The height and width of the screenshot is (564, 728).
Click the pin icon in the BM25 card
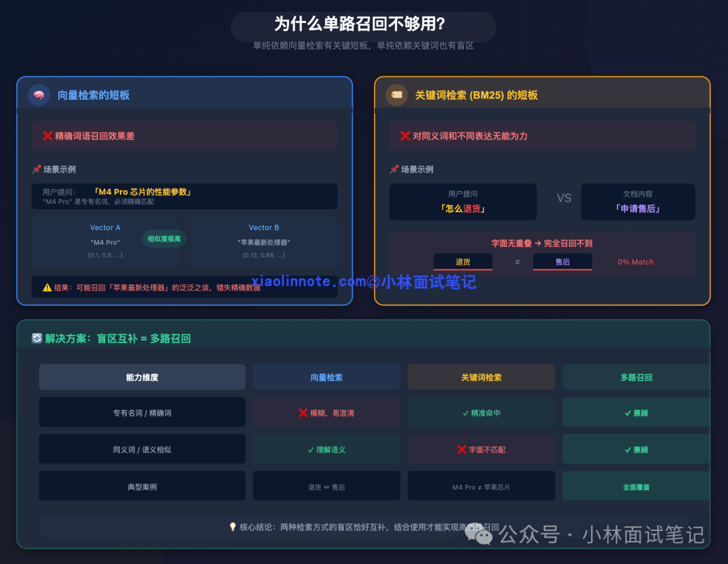[x=394, y=169]
